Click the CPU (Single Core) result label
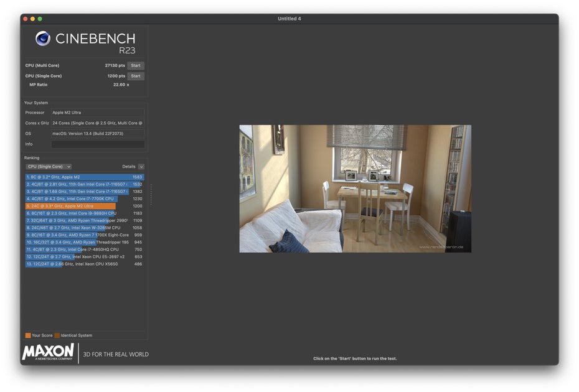The image size is (579, 392). coord(44,76)
